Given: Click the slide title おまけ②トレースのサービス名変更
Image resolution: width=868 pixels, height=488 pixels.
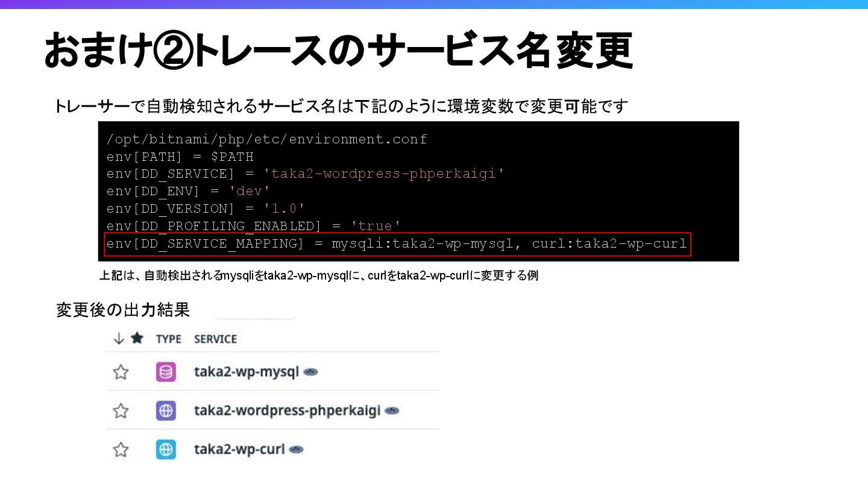Looking at the screenshot, I should [338, 51].
